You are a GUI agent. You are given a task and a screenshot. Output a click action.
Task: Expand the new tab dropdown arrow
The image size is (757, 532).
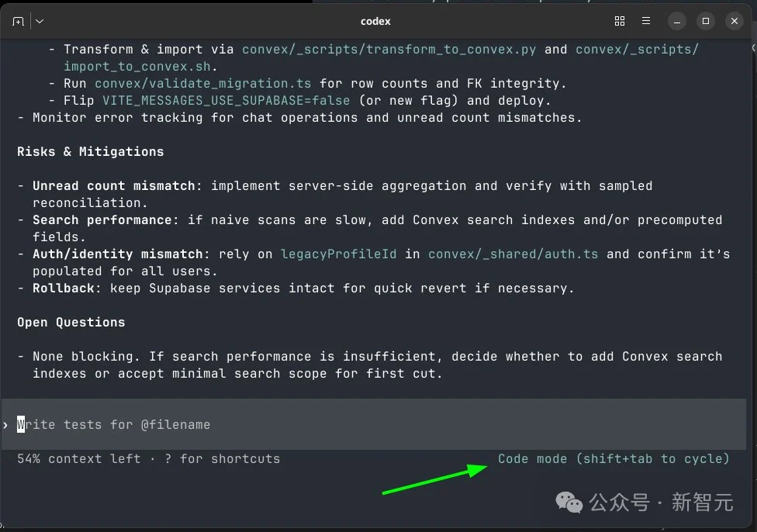point(40,22)
